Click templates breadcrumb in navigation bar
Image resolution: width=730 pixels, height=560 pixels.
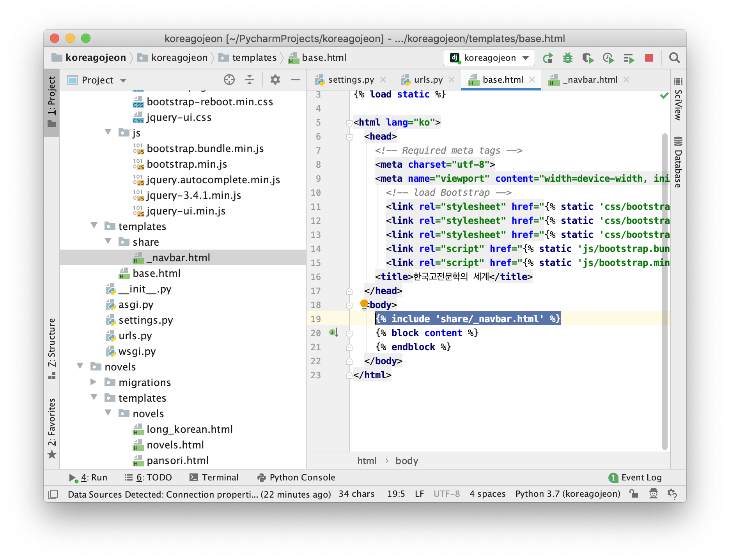248,58
